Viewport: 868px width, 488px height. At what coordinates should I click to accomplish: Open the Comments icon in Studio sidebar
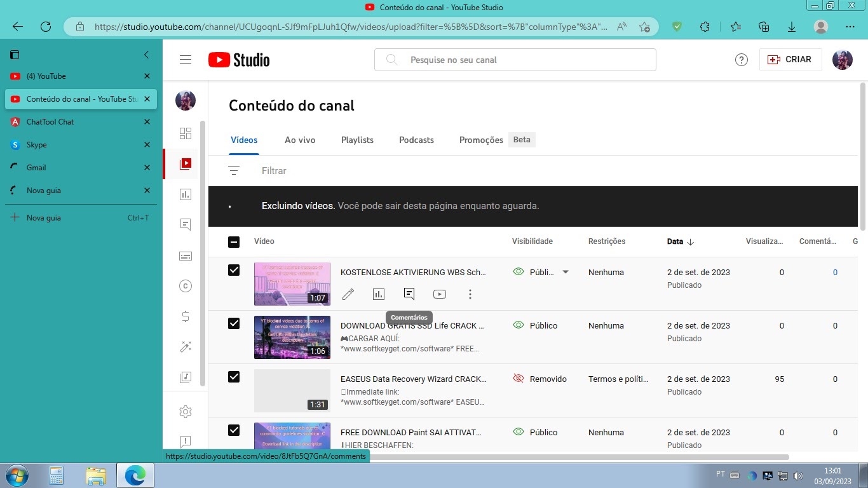(186, 225)
